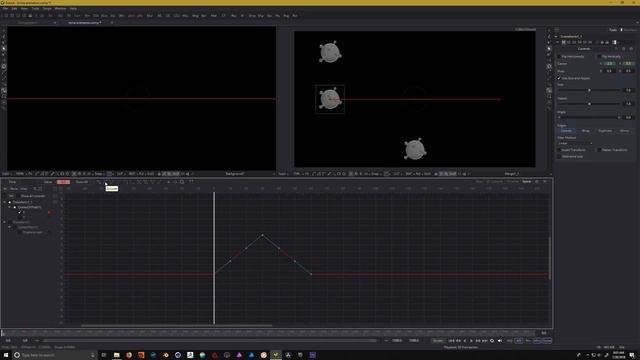Open the File menu
The height and width of the screenshot is (360, 640).
click(x=5, y=9)
